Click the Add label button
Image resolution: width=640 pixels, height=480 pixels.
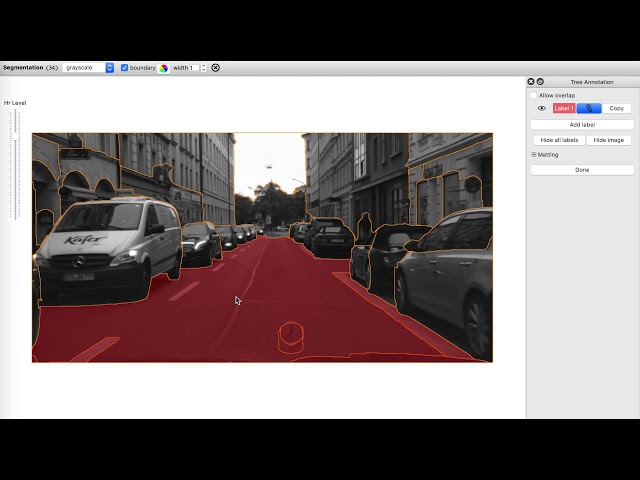(x=582, y=124)
